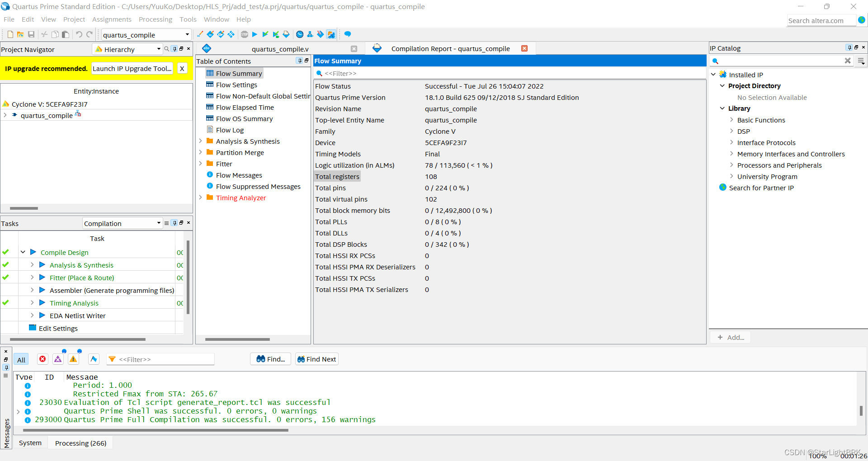
Task: Open the Programmer tool icon
Action: point(321,34)
